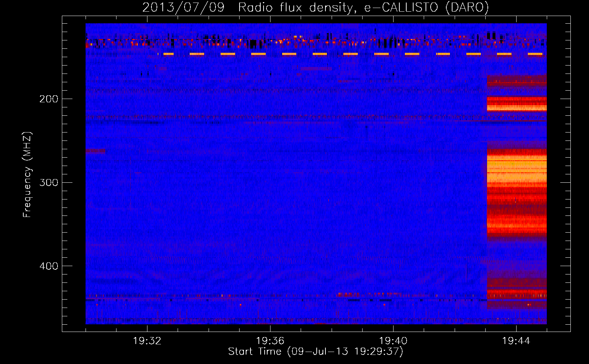Click the bright burst band near 200 MHz
This screenshot has width=589, height=364.
point(517,104)
